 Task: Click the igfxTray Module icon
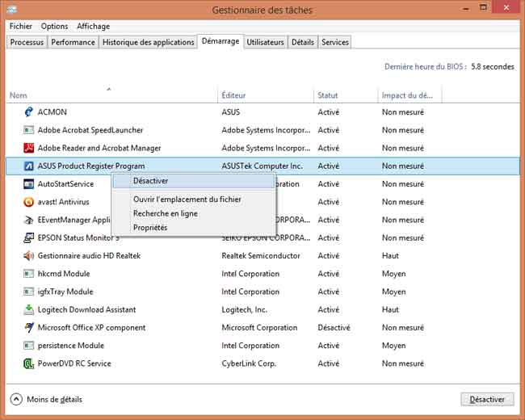pos(29,292)
